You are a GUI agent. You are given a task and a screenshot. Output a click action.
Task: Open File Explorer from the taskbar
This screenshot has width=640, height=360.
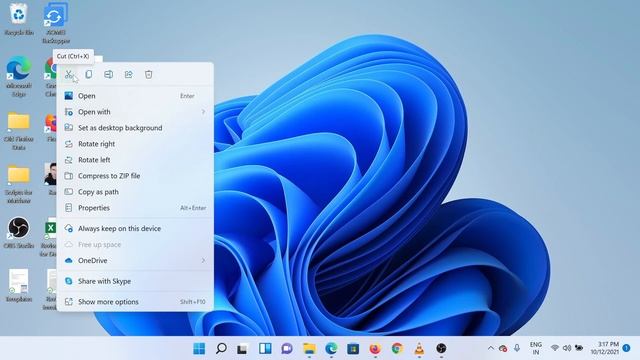[309, 349]
